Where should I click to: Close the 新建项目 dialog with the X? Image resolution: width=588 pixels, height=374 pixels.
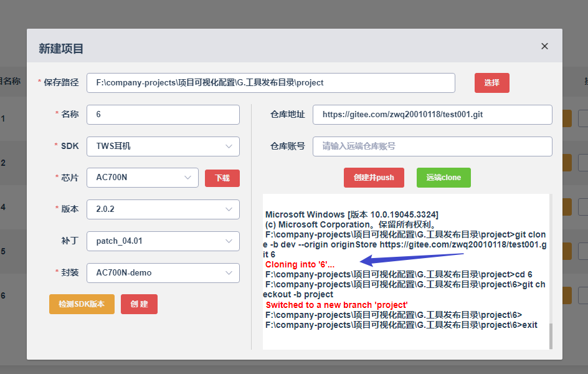point(544,46)
